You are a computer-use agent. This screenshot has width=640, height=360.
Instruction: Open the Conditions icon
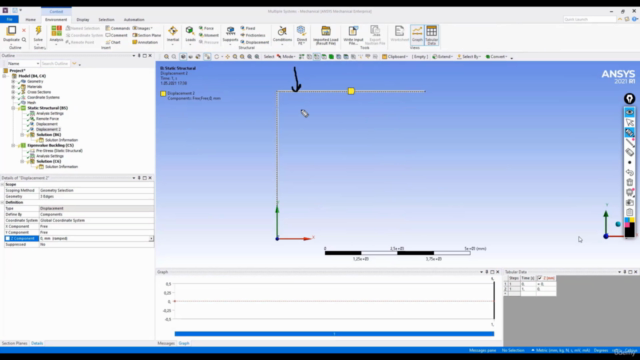[x=282, y=31]
